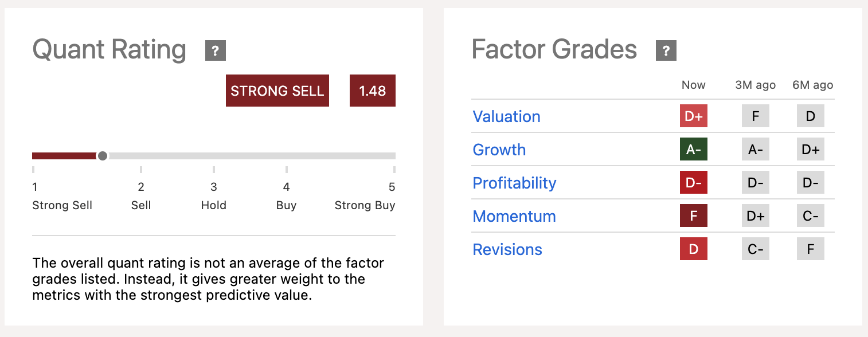868x337 pixels.
Task: Click the quant rating slider marker
Action: (102, 155)
